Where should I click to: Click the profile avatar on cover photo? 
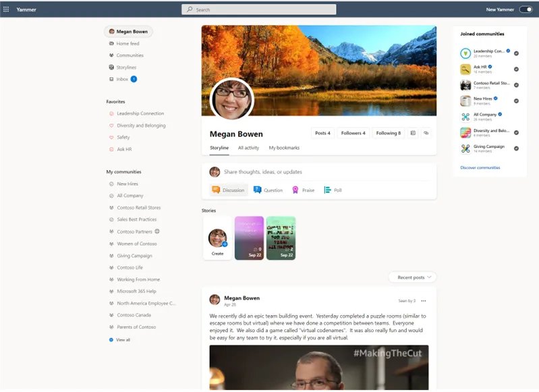(x=231, y=99)
